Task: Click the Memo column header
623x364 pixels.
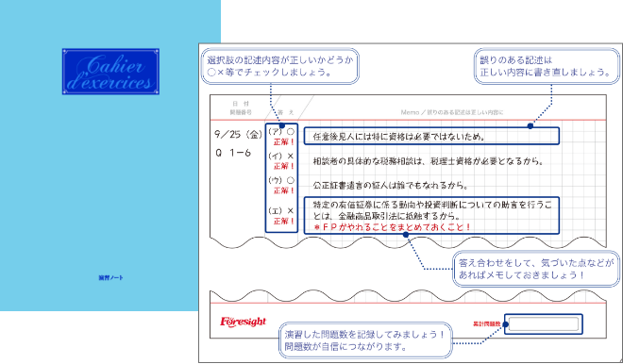Action: pos(452,113)
